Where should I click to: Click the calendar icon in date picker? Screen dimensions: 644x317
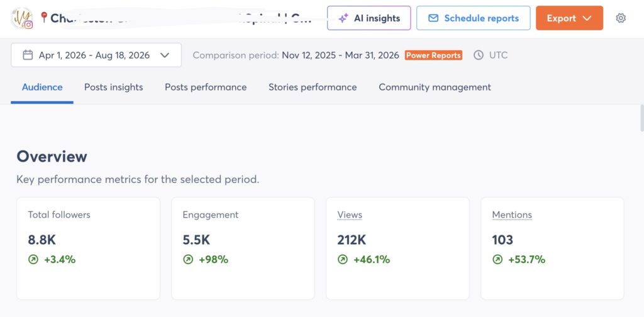pyautogui.click(x=28, y=55)
